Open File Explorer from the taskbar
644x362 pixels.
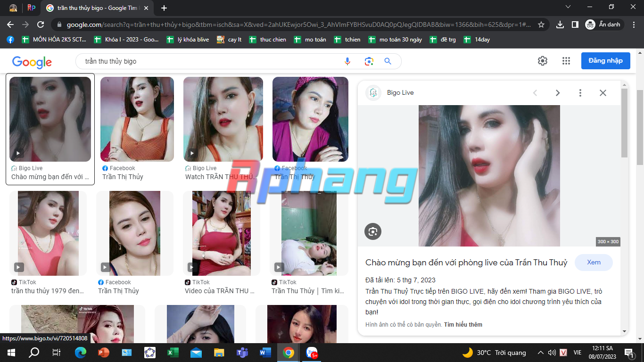(219, 353)
